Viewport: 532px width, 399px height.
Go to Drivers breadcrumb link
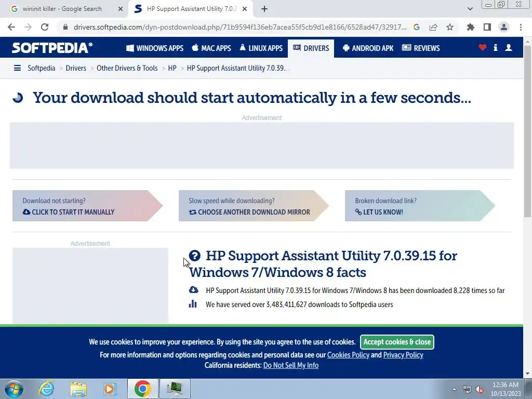(76, 68)
